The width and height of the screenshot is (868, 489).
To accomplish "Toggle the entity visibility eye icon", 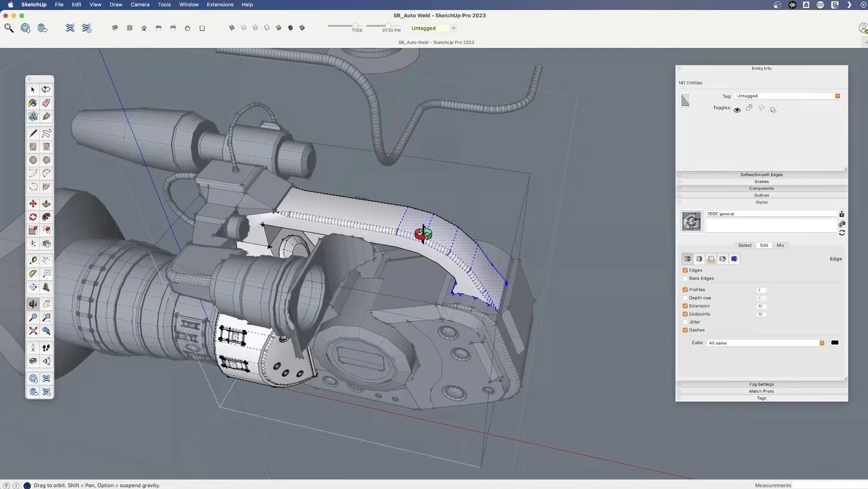I will point(737,110).
